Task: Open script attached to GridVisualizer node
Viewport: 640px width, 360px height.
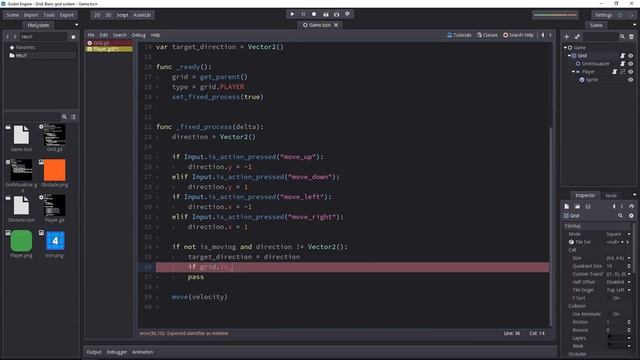Action: 622,64
